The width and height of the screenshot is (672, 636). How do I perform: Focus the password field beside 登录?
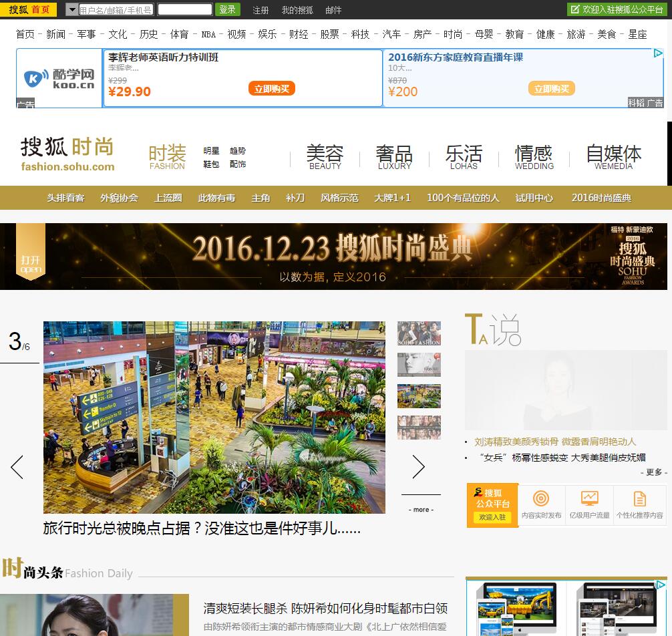tap(185, 9)
